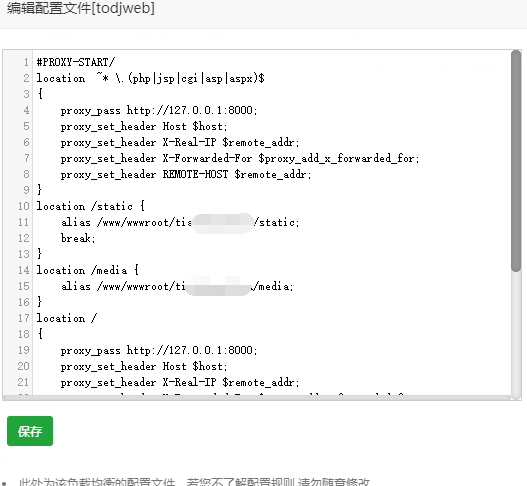527x486 pixels.
Task: Click line 21 X-Real-IP header text
Action: coord(180,382)
